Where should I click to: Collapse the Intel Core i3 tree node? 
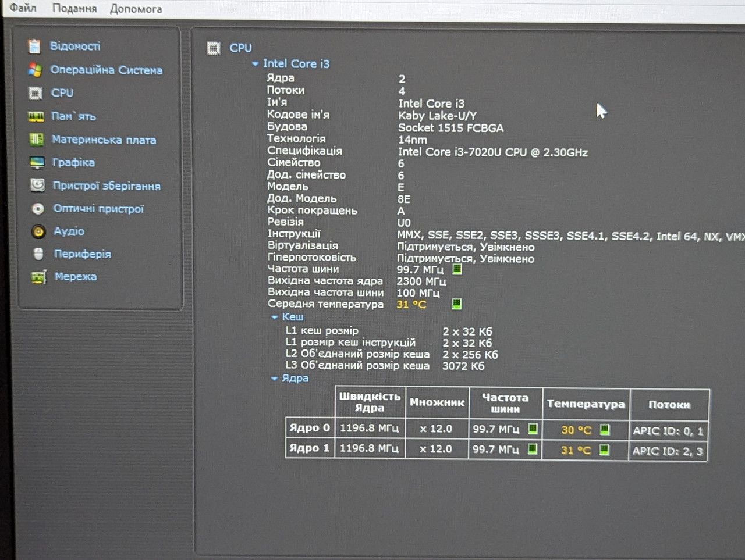point(255,64)
